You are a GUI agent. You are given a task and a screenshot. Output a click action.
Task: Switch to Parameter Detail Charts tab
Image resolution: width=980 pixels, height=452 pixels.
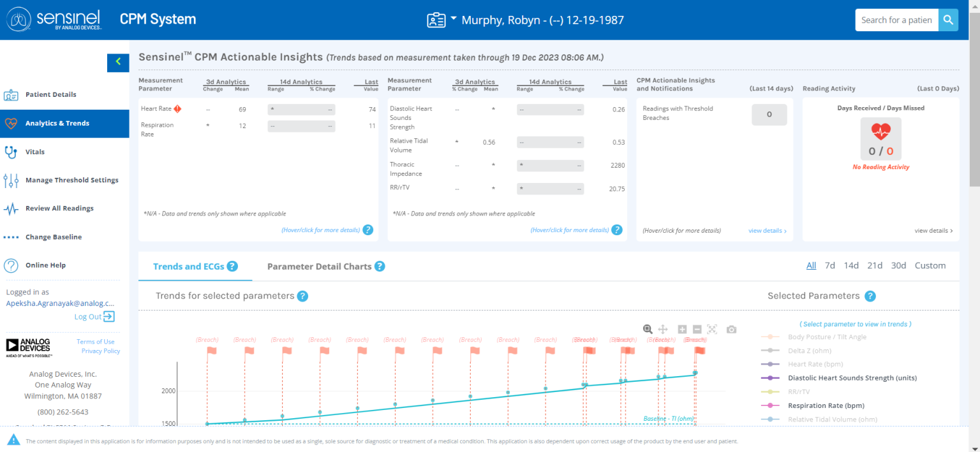click(319, 266)
